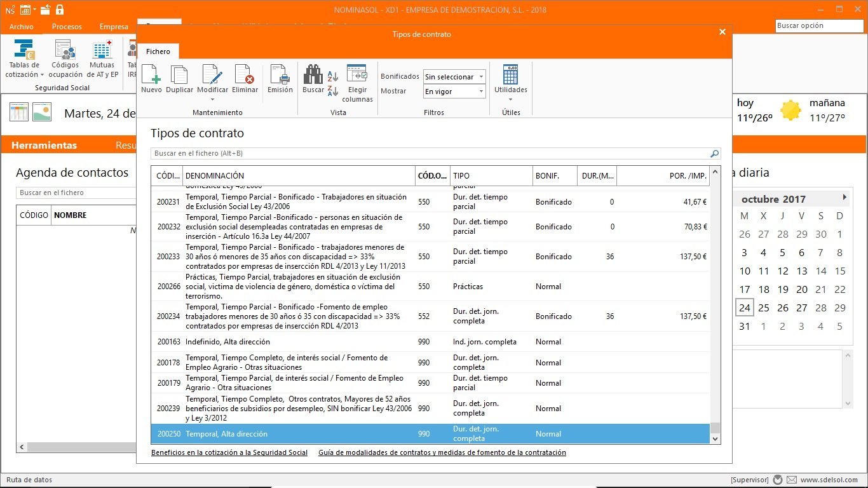Open Emisión print icon
This screenshot has width=868, height=488.
point(280,75)
